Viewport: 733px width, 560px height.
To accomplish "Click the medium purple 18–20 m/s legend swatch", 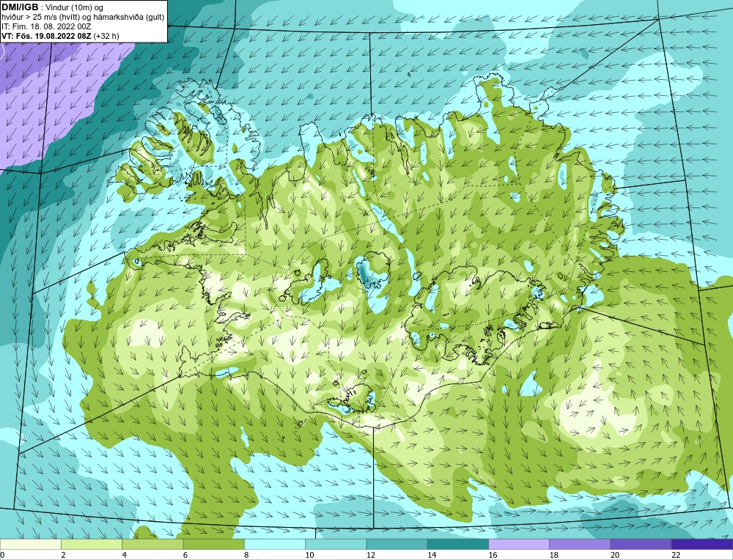I will click(580, 544).
